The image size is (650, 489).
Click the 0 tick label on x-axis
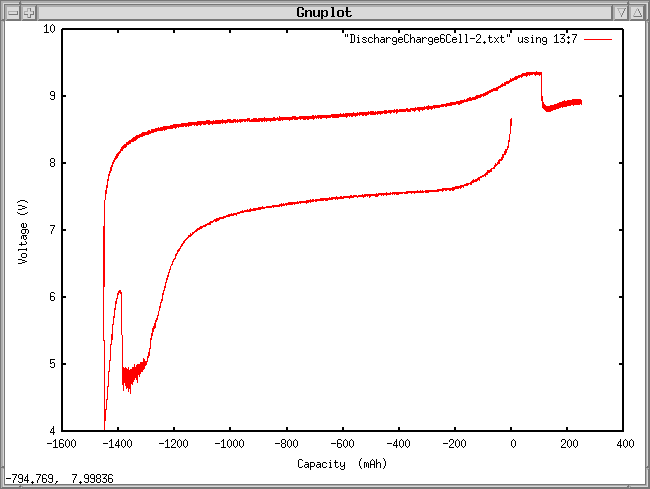pos(512,444)
